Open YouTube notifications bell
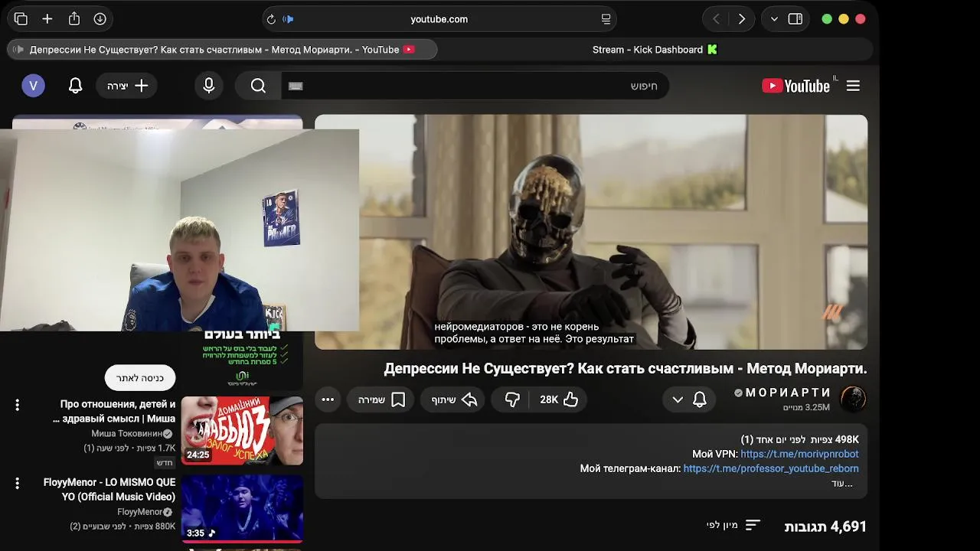 (x=75, y=86)
